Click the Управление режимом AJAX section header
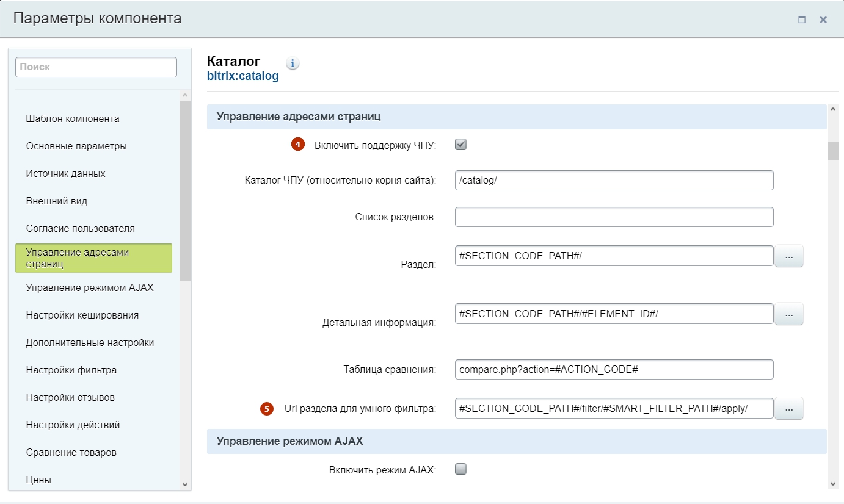 tap(517, 441)
